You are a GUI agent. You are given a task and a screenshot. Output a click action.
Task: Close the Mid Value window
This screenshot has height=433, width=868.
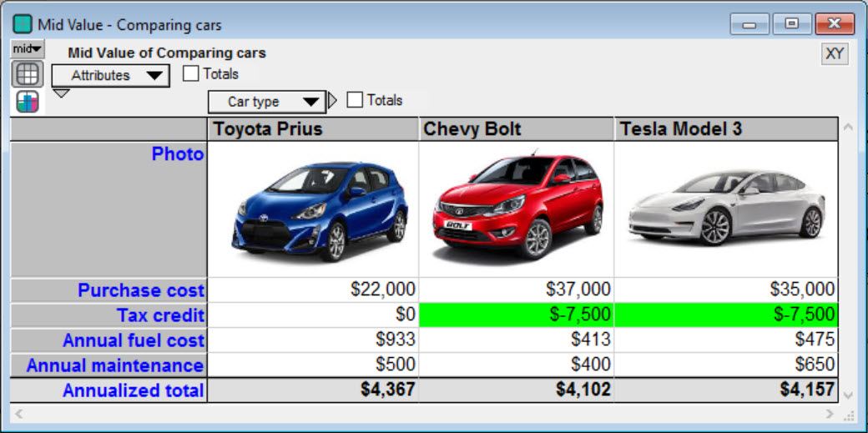835,24
